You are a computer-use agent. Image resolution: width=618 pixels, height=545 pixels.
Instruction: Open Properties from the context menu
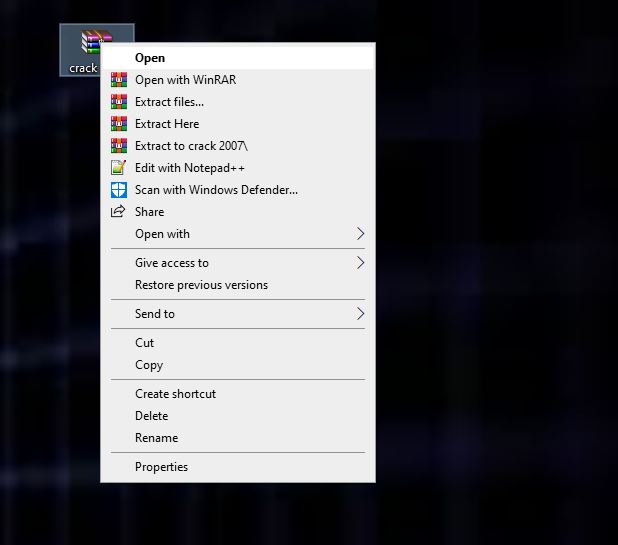(238, 467)
